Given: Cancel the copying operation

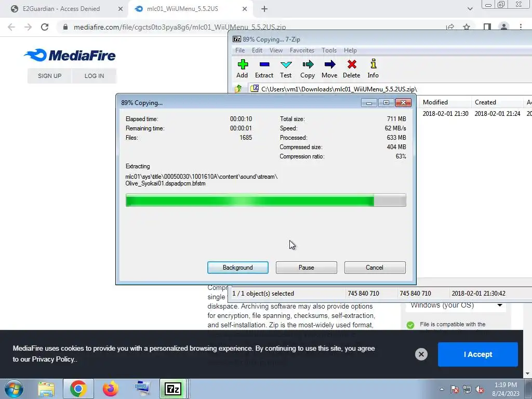Looking at the screenshot, I should coord(375,268).
